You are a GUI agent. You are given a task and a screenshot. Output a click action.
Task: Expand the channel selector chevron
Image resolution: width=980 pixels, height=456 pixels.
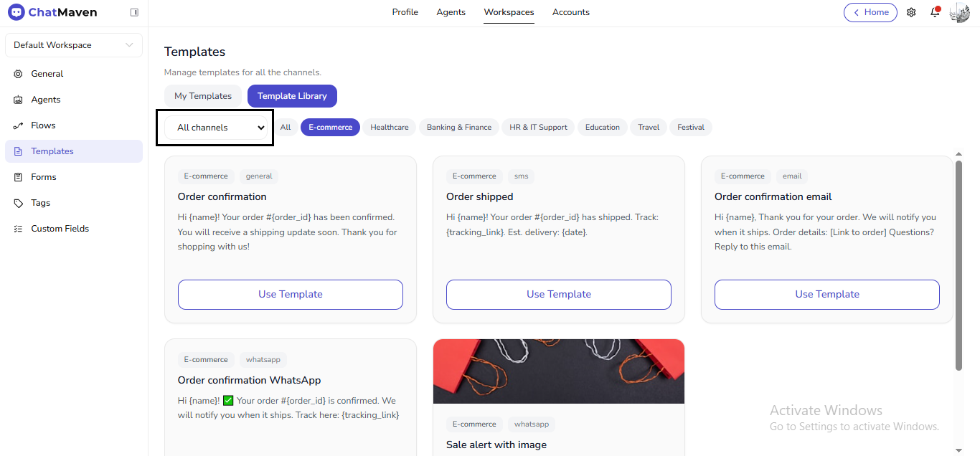point(260,127)
